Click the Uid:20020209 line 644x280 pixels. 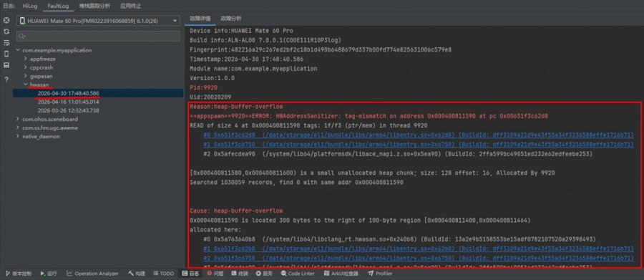(x=210, y=97)
